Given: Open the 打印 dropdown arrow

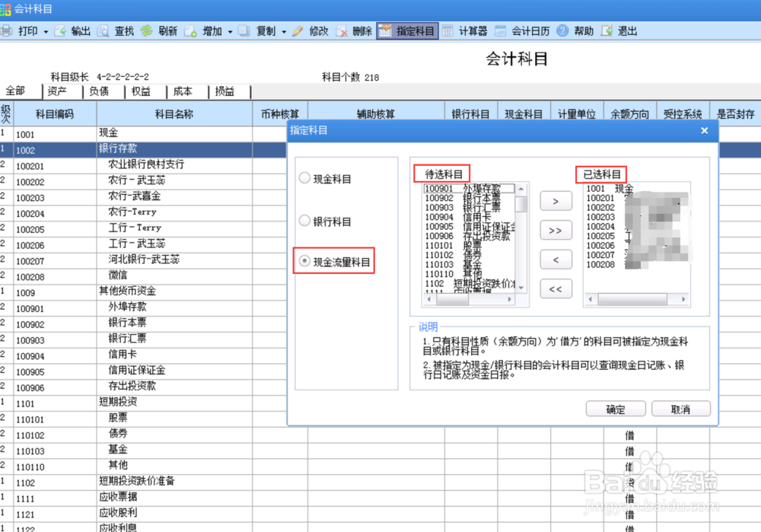Looking at the screenshot, I should point(44,31).
